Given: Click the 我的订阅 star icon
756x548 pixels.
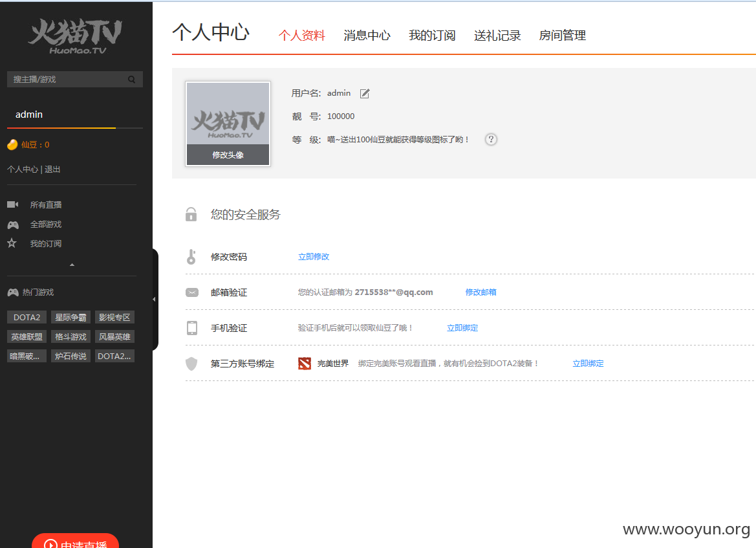Looking at the screenshot, I should point(12,243).
